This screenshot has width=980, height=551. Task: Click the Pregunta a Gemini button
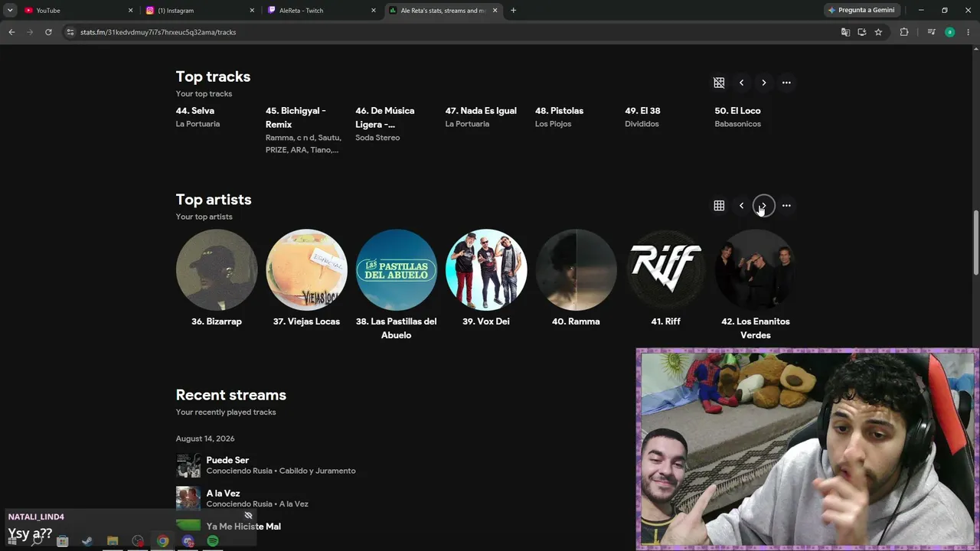[x=861, y=11]
